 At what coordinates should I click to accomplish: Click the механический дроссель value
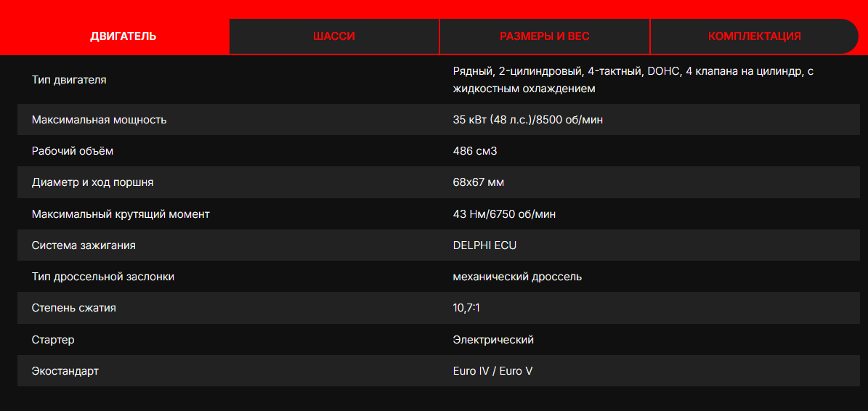pyautogui.click(x=516, y=277)
